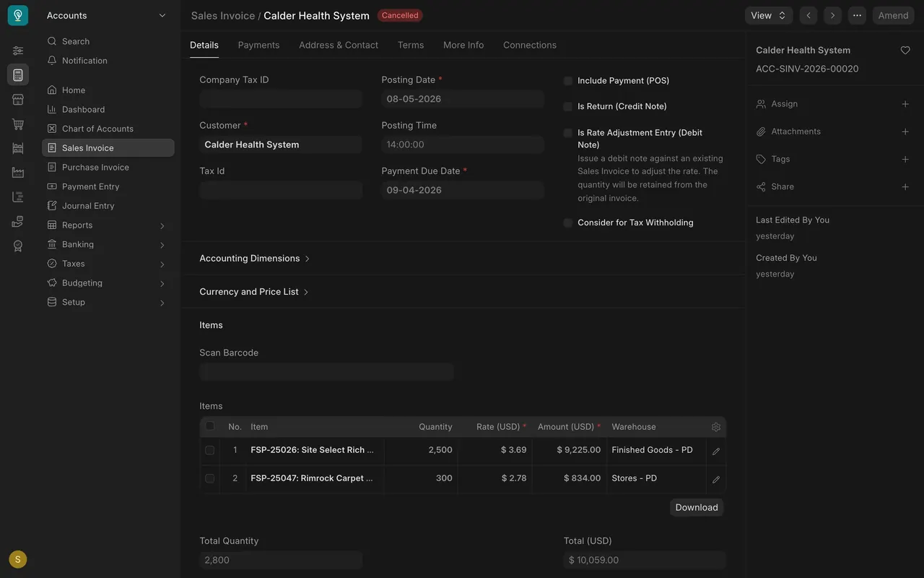
Task: Switch to the Payments tab
Action: click(258, 45)
